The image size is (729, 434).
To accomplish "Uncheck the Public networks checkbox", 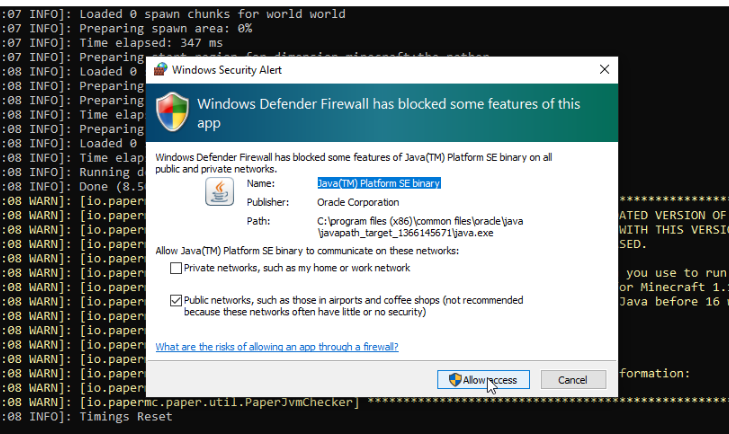I will click(x=176, y=300).
